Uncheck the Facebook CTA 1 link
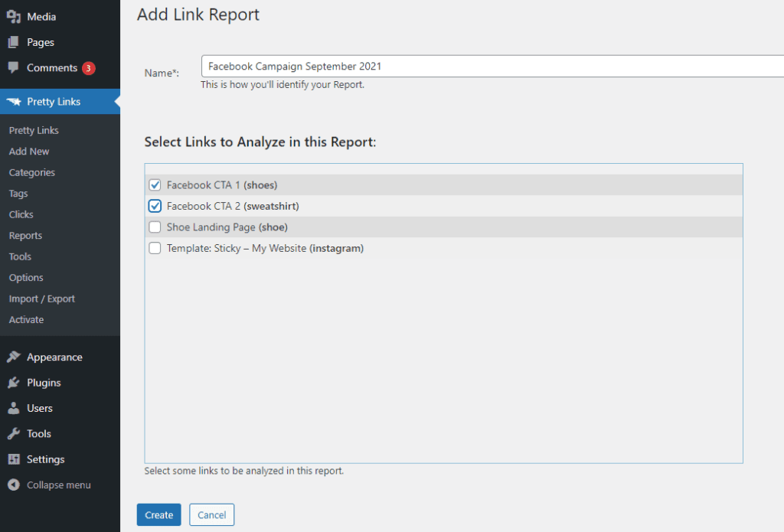784x532 pixels. pos(155,184)
